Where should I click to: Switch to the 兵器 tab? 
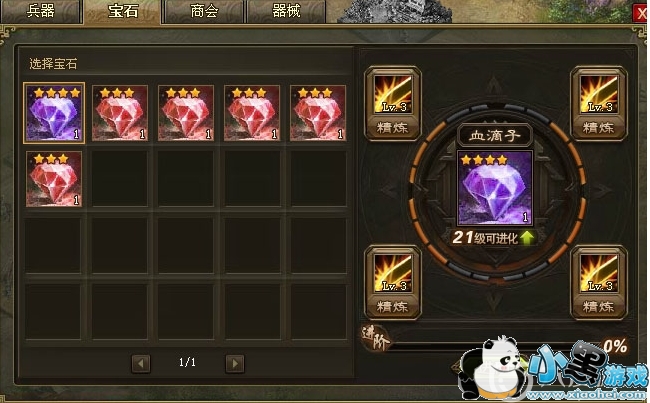tap(40, 11)
